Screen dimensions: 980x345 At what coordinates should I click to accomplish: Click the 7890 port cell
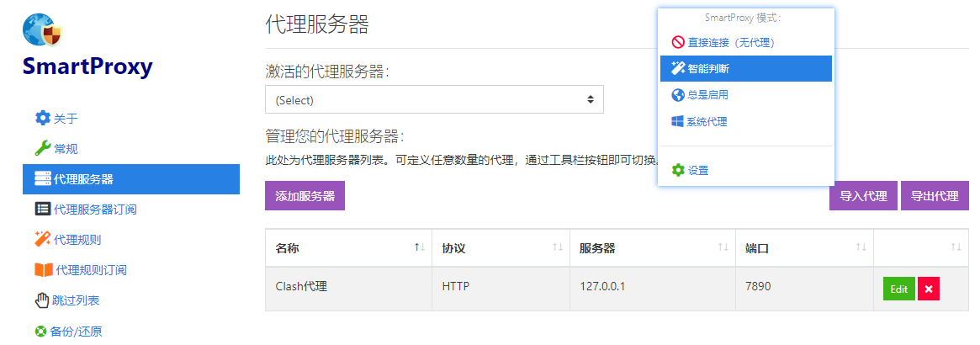click(x=804, y=288)
